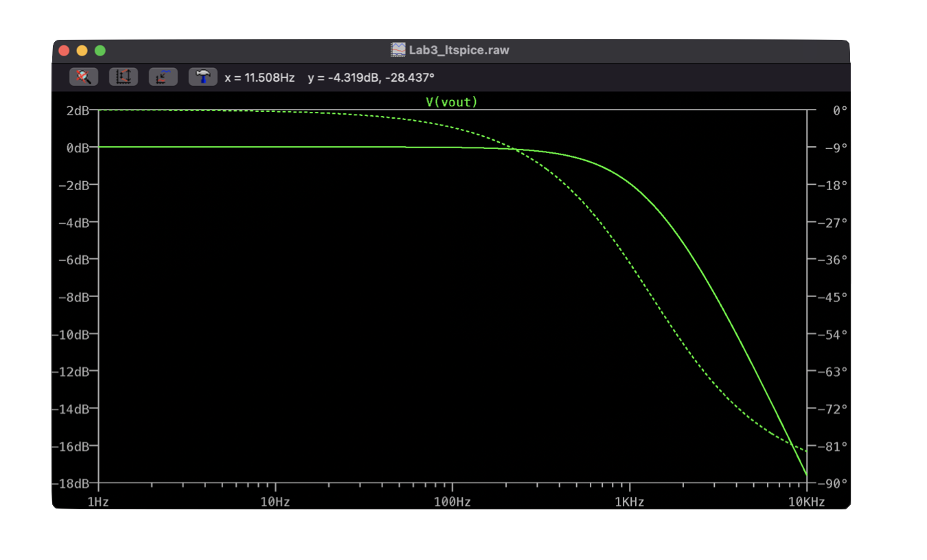Click the zoom-to-fit magnifier toolbar icon
Screen dimensions: 927x560
pos(84,77)
